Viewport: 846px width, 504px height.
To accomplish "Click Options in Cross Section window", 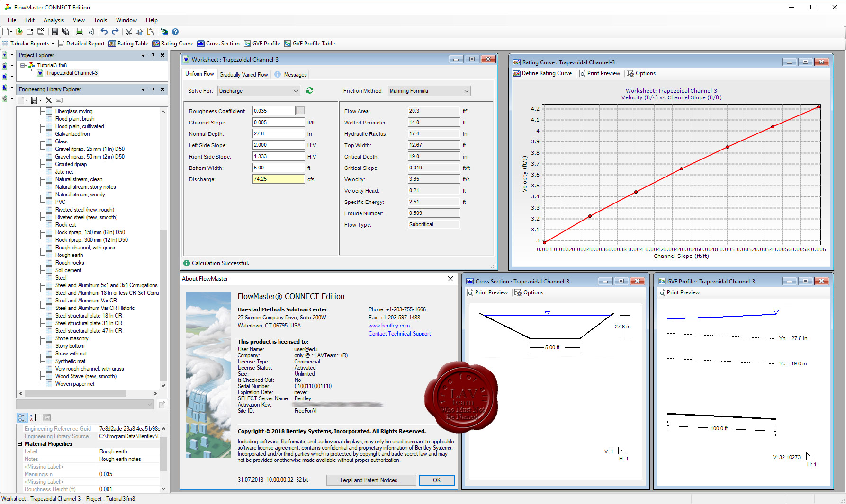I will [529, 292].
